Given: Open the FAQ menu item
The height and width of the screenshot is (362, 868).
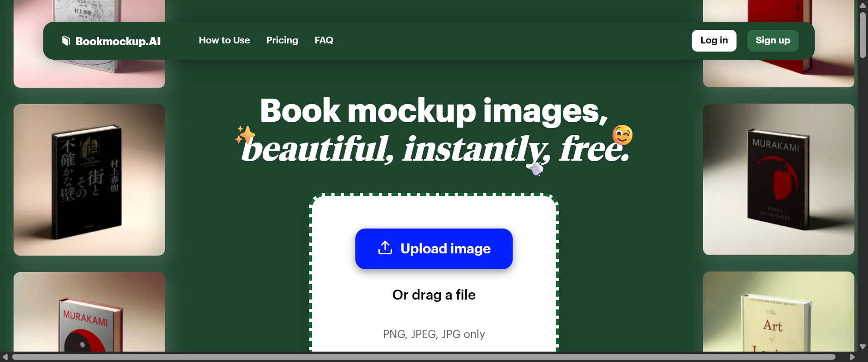Looking at the screenshot, I should point(324,40).
